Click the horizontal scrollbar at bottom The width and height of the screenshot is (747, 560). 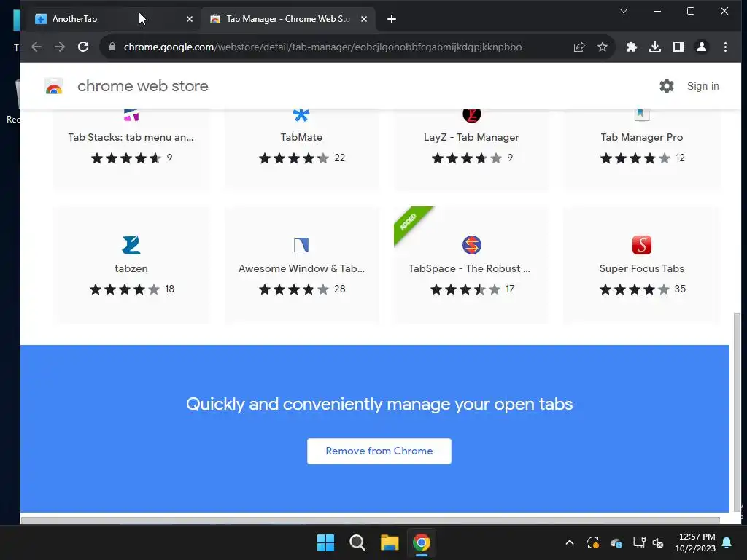click(x=370, y=520)
